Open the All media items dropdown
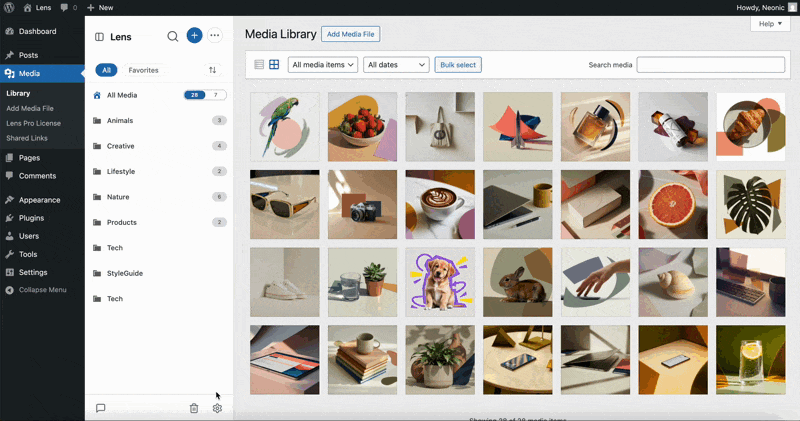This screenshot has width=800, height=421. point(323,65)
